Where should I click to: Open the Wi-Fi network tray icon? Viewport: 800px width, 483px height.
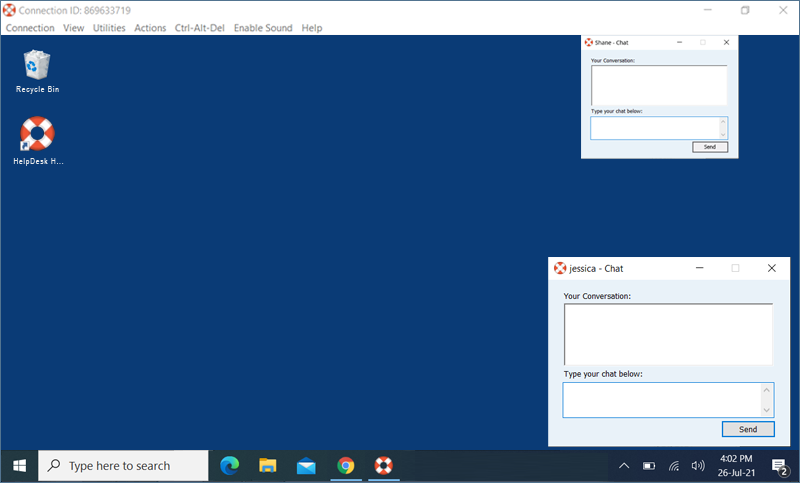coord(674,465)
